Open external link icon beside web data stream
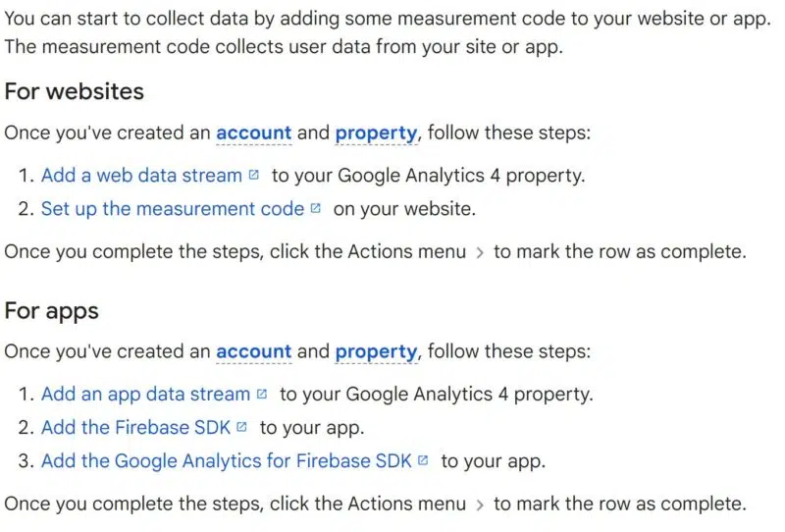The height and width of the screenshot is (532, 785). tap(254, 175)
